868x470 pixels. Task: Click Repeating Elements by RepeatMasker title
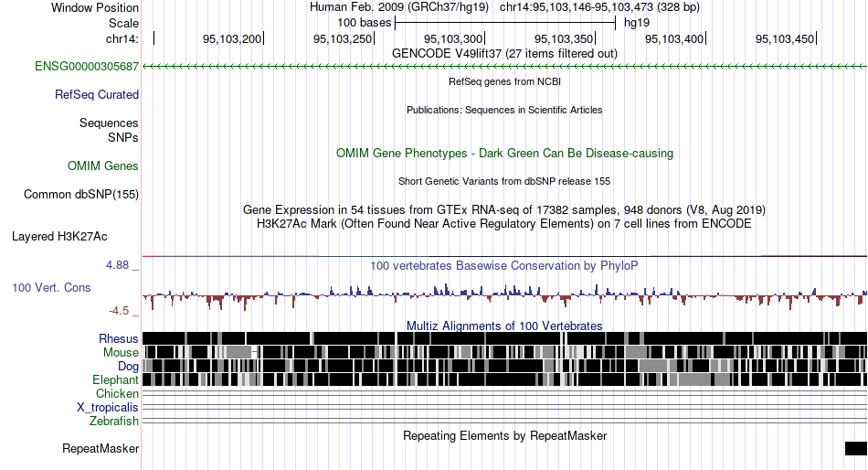(504, 435)
